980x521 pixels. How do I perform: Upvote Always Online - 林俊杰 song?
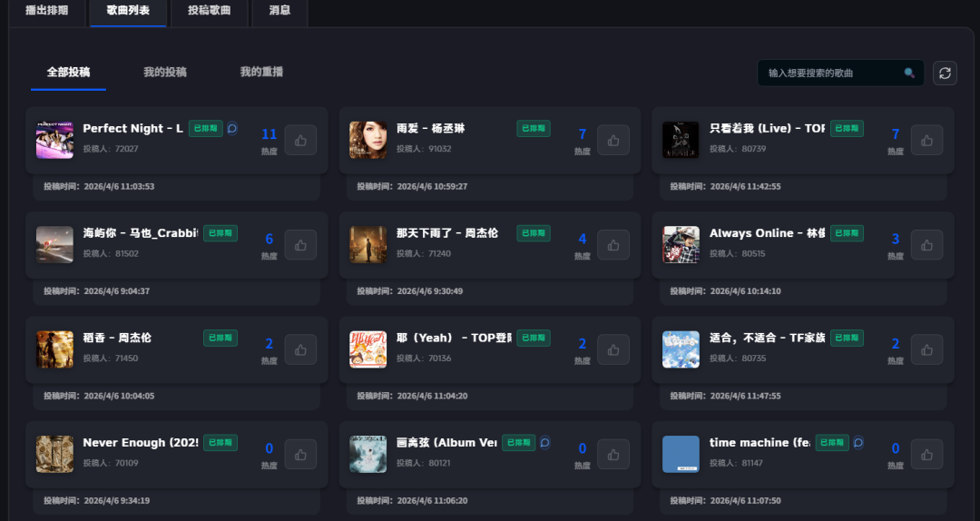click(x=926, y=245)
